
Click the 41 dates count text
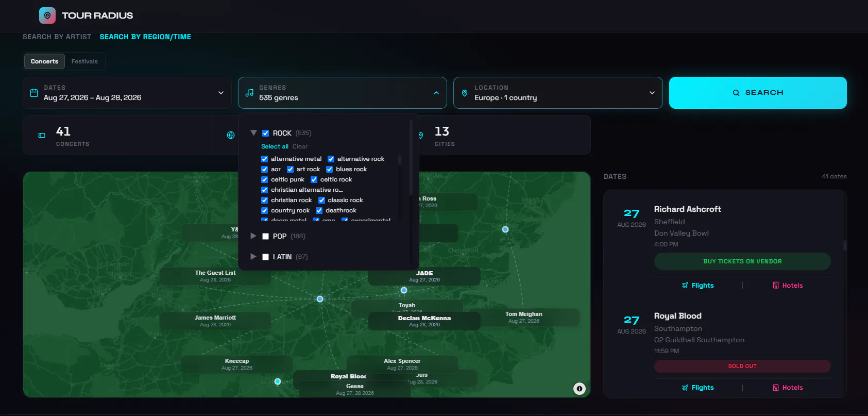click(834, 176)
